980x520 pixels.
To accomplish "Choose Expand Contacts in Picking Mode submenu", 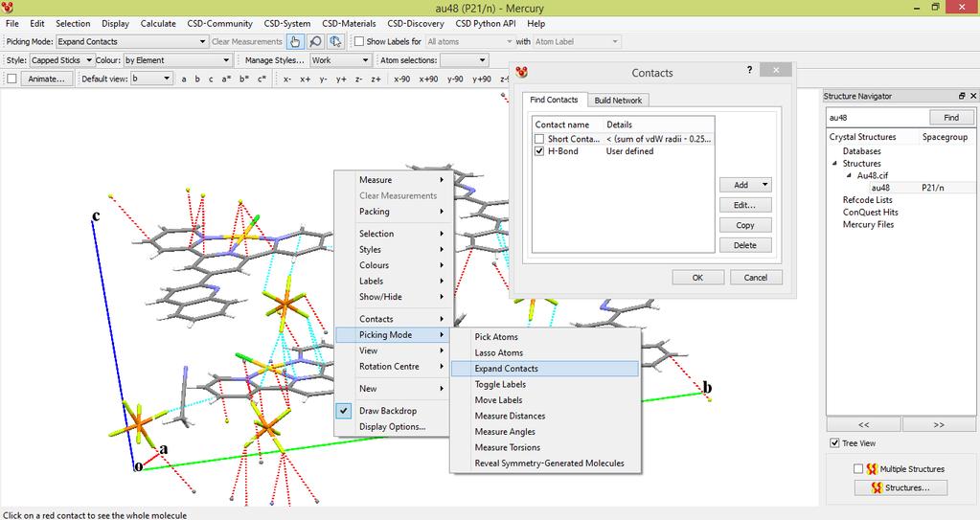I will [x=545, y=368].
